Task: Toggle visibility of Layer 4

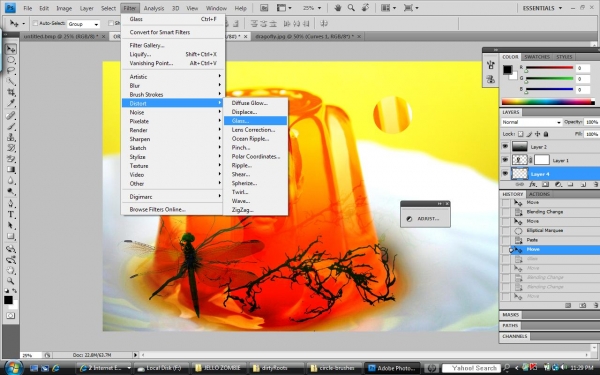Action: click(505, 174)
